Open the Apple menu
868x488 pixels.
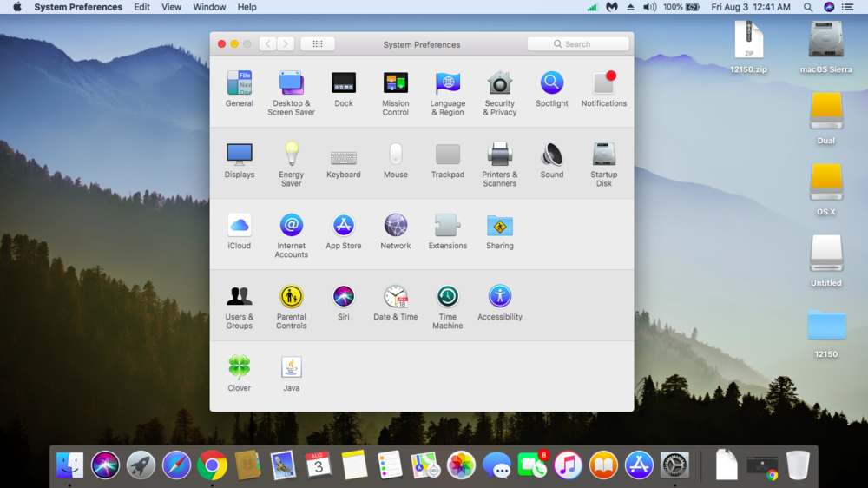click(17, 7)
